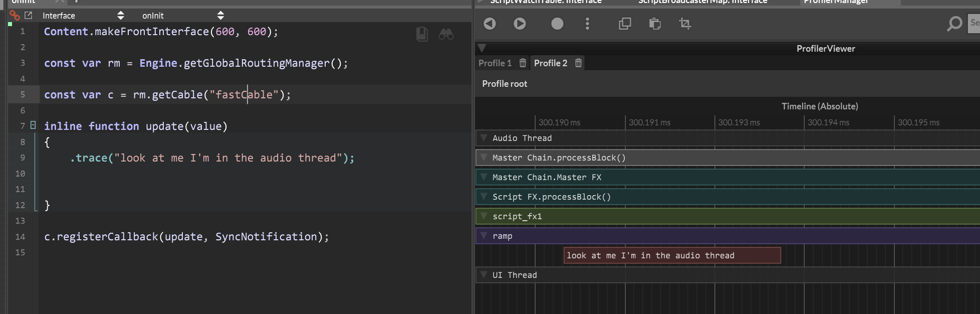Start recording a profile

pos(557,24)
